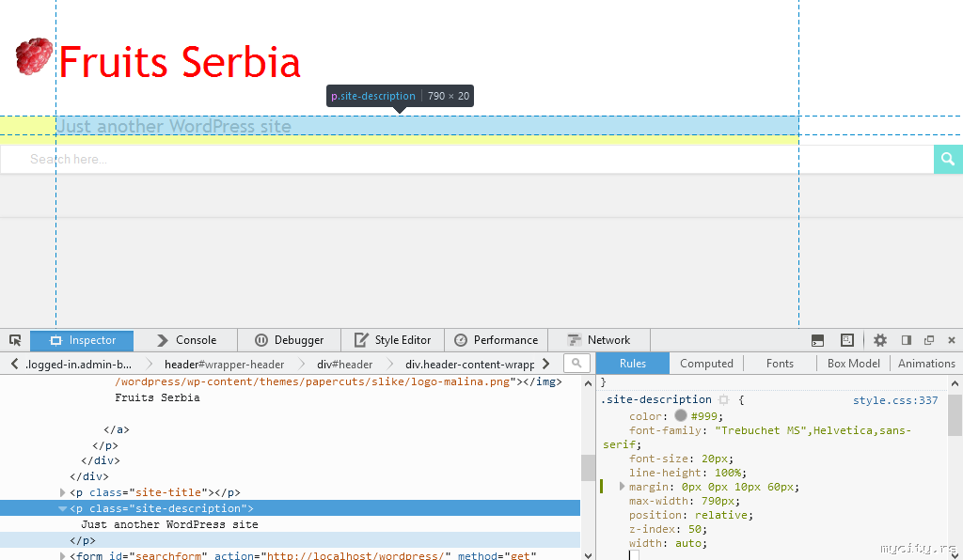Open the Debugger tab

[289, 340]
